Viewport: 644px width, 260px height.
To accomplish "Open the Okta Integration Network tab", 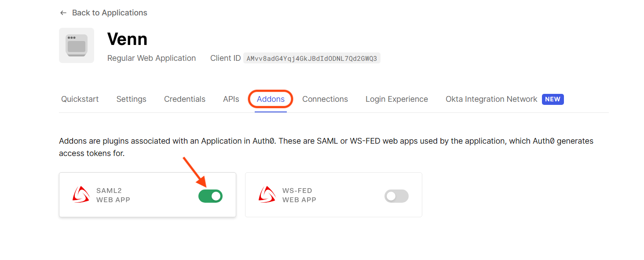I will [x=491, y=99].
